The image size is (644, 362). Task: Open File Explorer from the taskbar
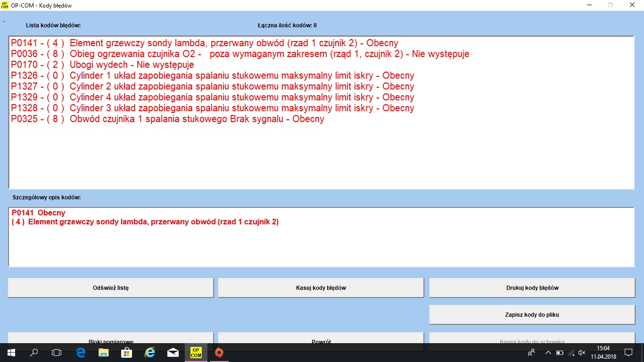pyautogui.click(x=104, y=352)
